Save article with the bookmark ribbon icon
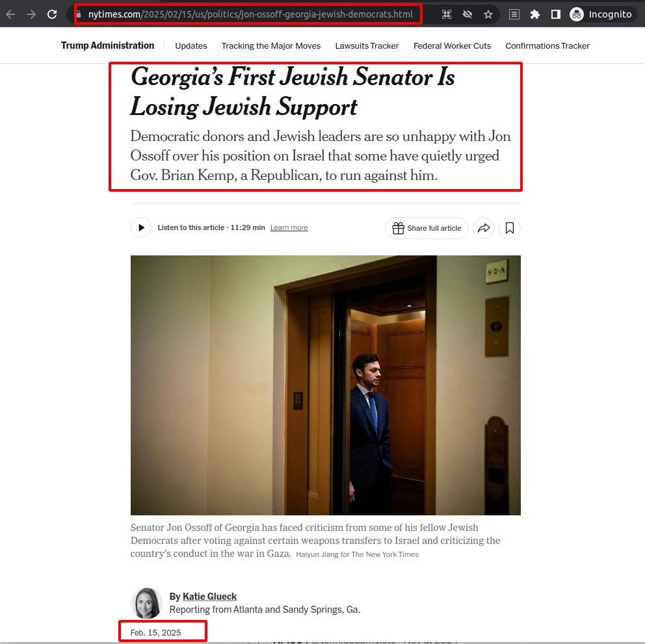This screenshot has height=644, width=645. 510,228
